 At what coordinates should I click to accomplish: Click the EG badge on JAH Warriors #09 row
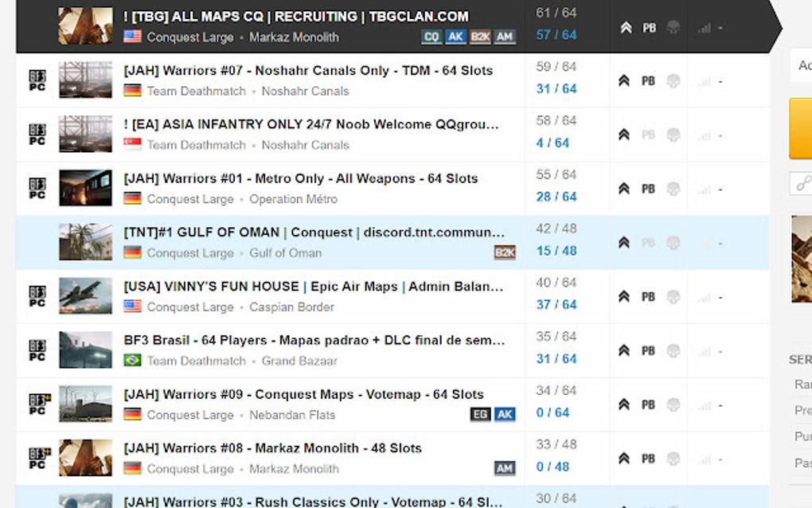[478, 416]
